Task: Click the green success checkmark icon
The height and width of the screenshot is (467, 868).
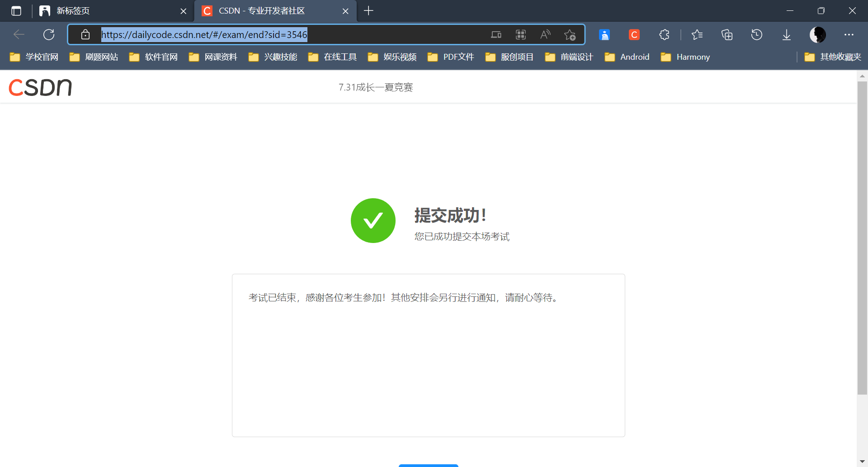Action: coord(373,220)
